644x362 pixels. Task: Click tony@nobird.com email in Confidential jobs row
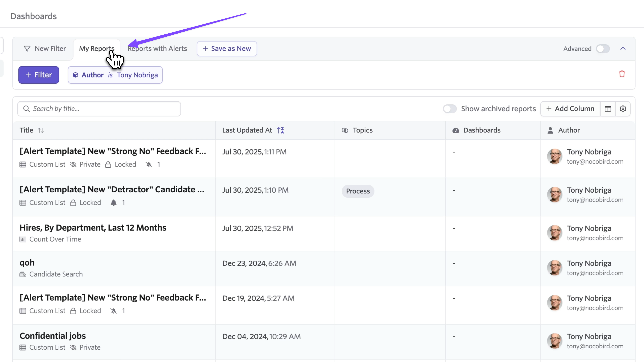point(595,346)
